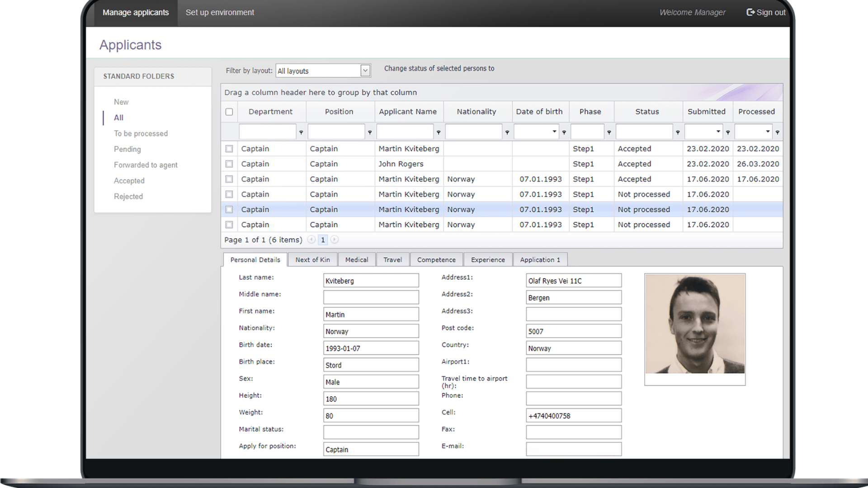Click the Middle name field
This screenshot has width=868, height=488.
point(371,297)
